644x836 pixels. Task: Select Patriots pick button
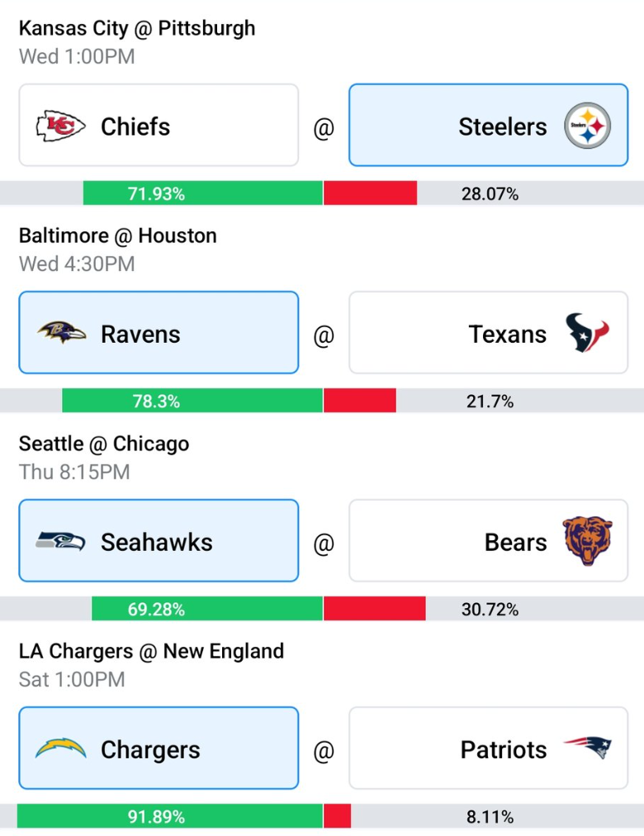(489, 748)
